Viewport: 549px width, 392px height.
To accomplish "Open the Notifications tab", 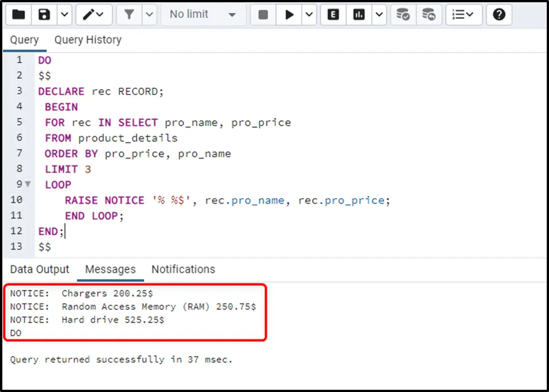I will (183, 269).
